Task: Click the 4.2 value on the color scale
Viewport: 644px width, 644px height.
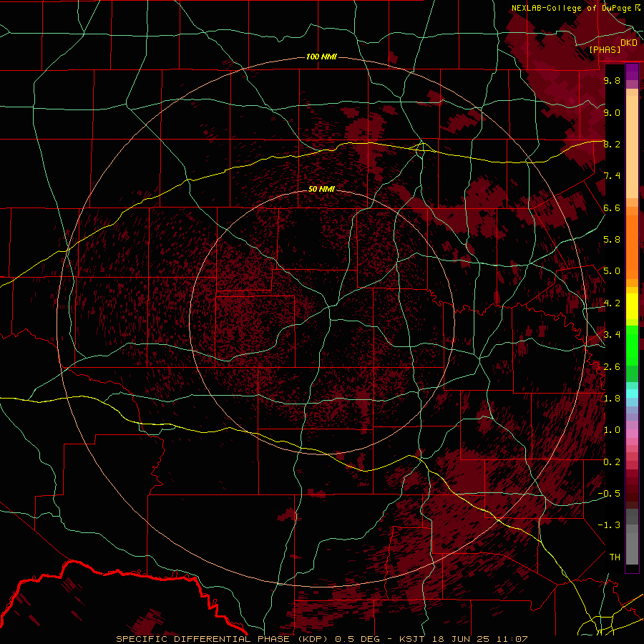Action: pyautogui.click(x=612, y=303)
